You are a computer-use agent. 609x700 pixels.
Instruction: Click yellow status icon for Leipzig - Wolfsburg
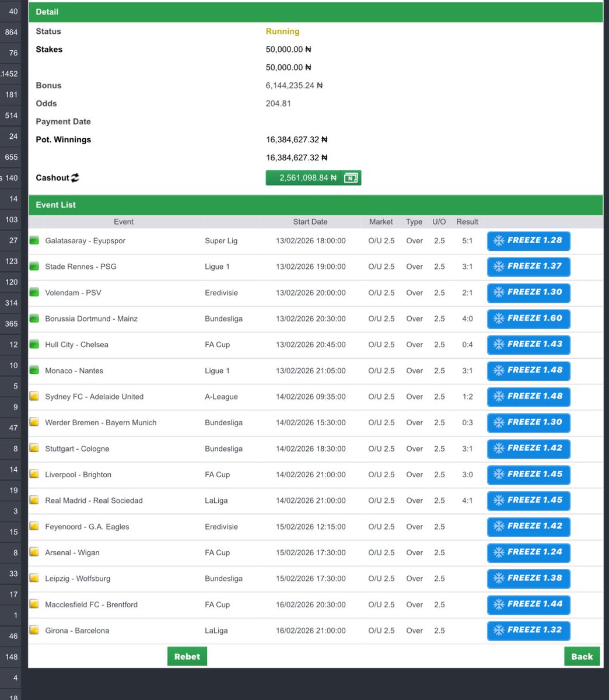34,579
